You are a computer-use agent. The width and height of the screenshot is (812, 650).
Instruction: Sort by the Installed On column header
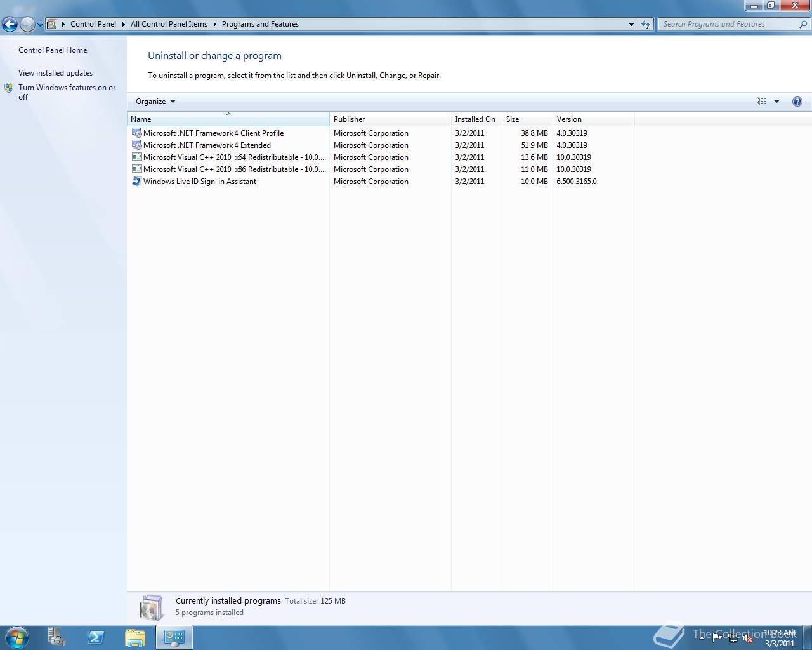tap(476, 119)
